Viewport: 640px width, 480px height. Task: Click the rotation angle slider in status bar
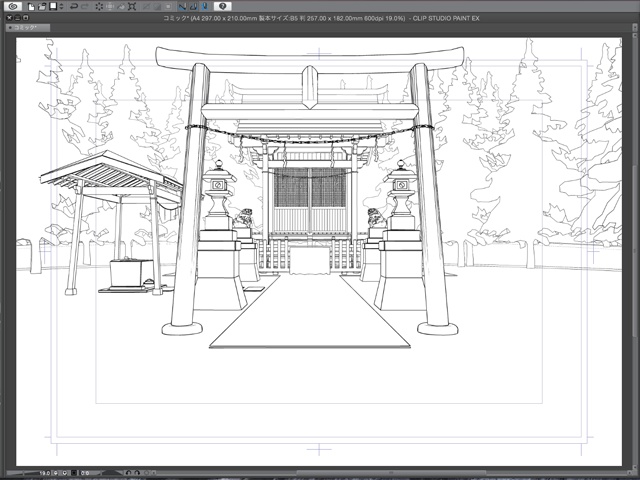point(112,473)
